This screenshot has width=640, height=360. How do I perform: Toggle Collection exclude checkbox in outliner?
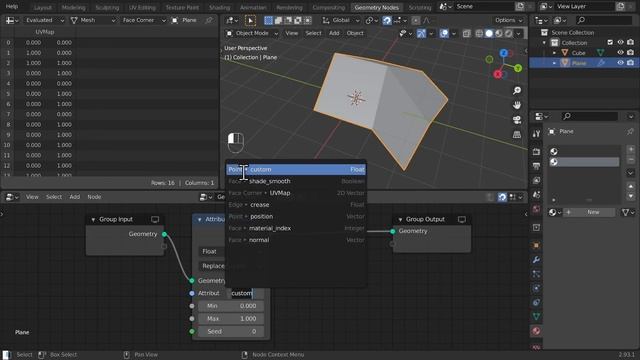610,42
